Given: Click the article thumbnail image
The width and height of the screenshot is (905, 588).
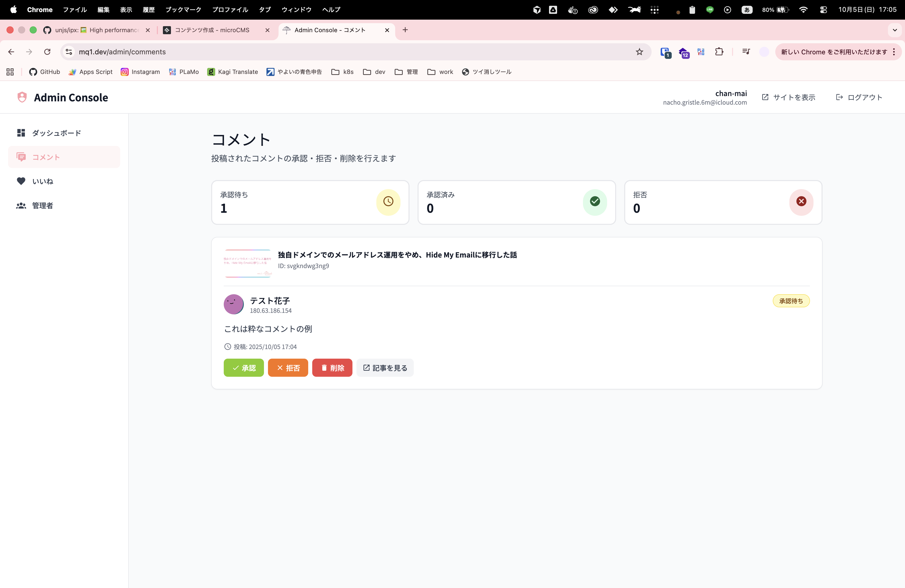Looking at the screenshot, I should pyautogui.click(x=248, y=263).
